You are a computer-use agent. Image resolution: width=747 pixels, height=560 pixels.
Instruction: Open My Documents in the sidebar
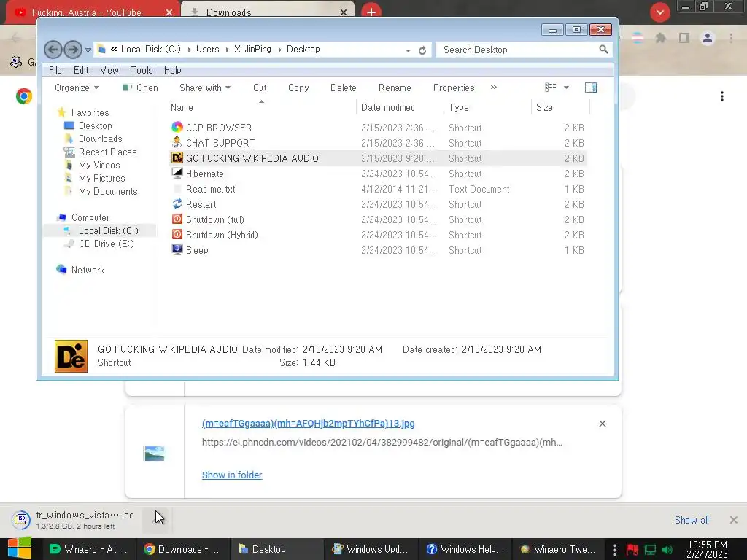pos(108,191)
